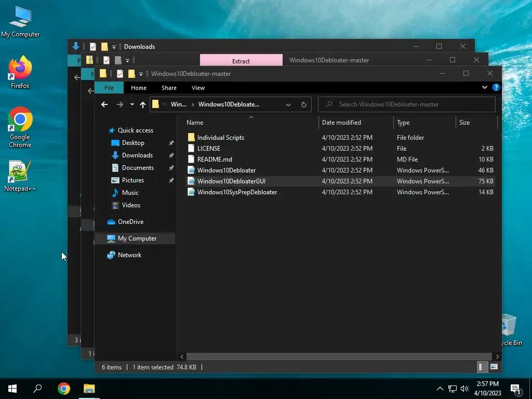
Task: Open Notepad++ desktop shortcut
Action: [x=20, y=176]
